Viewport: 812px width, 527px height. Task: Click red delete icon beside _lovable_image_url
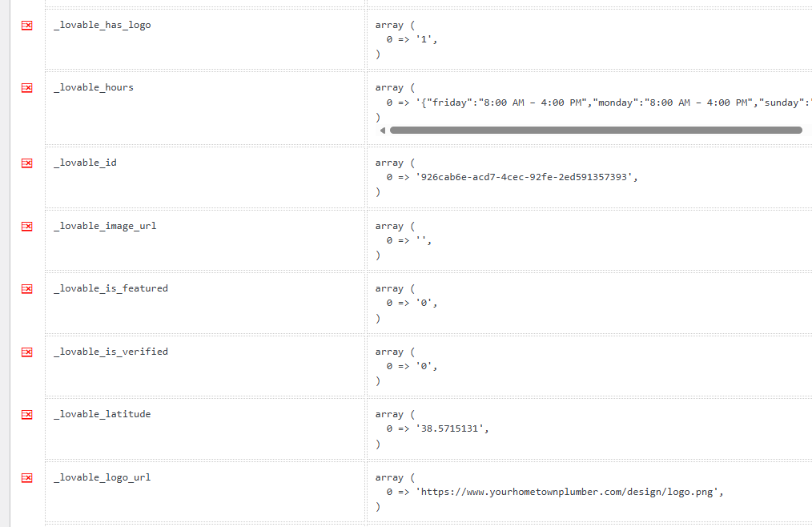pyautogui.click(x=27, y=227)
